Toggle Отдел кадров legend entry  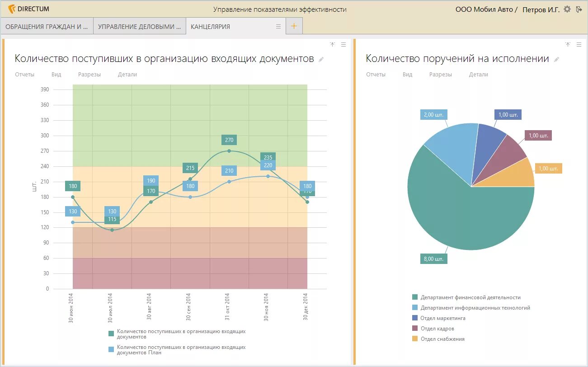point(433,329)
